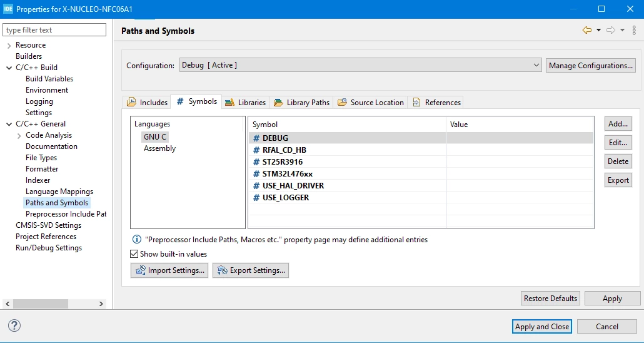Click the info icon beside the preprocessor note

point(137,239)
